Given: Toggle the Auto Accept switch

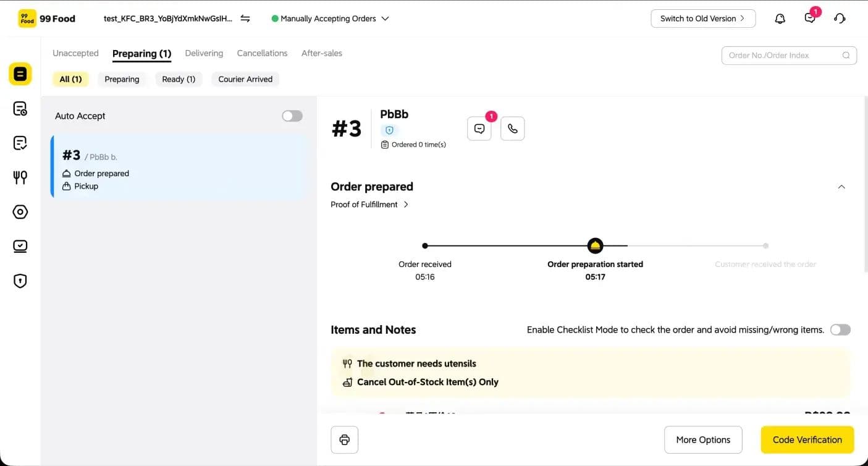Looking at the screenshot, I should point(292,116).
